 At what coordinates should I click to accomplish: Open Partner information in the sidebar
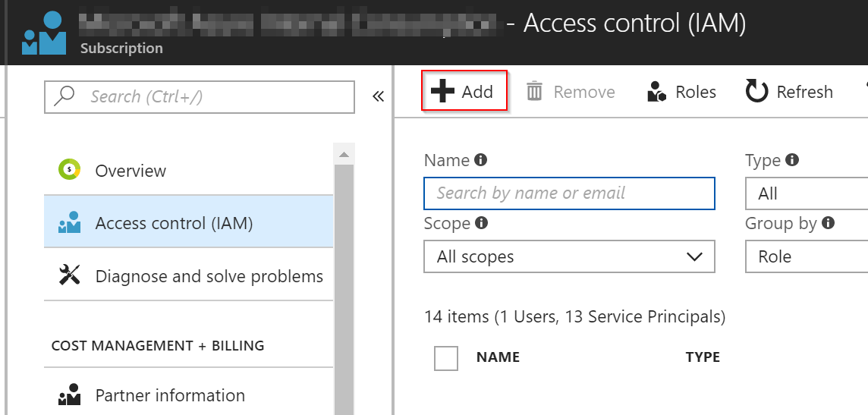(x=188, y=395)
